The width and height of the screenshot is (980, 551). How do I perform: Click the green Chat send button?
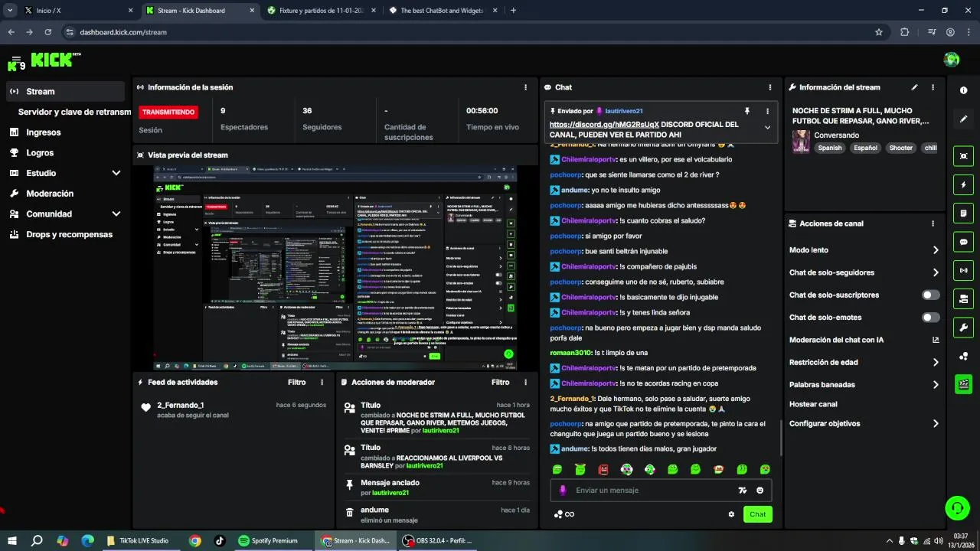[757, 514]
